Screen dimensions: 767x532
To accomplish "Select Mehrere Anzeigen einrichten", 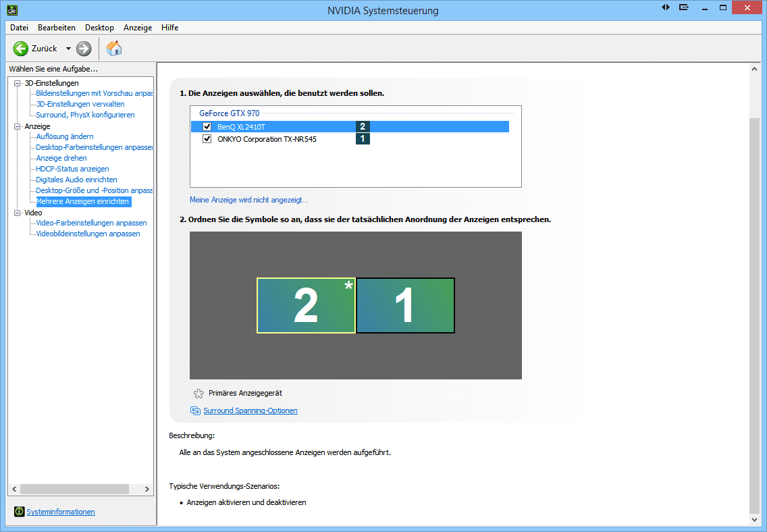I will click(x=84, y=201).
